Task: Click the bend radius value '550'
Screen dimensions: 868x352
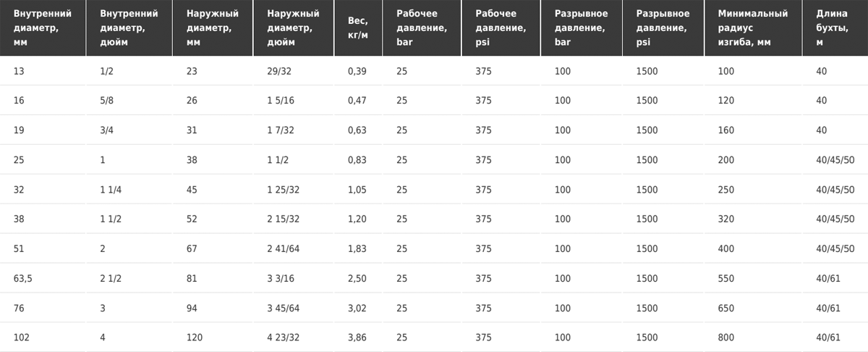Action: [726, 278]
